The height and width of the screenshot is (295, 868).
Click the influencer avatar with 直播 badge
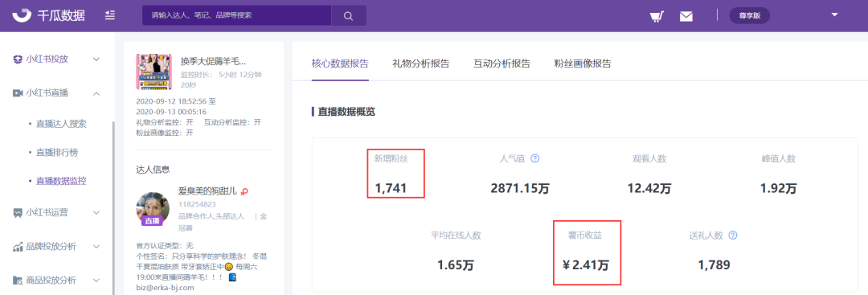point(152,209)
